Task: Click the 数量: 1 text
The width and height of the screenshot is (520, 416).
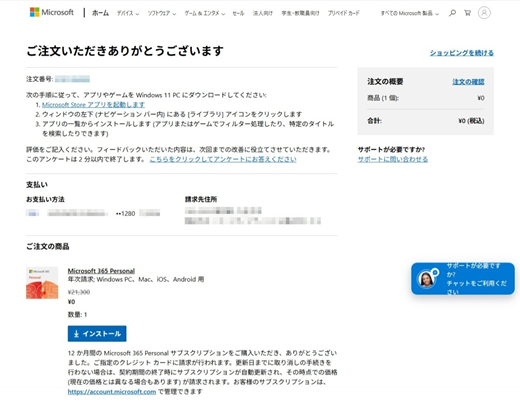Action: pos(77,314)
